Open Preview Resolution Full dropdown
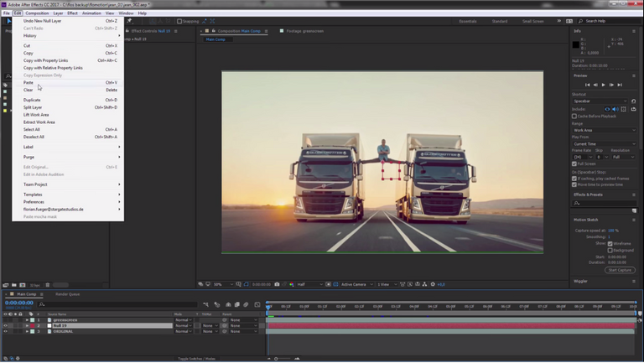The width and height of the screenshot is (644, 363). 624,158
